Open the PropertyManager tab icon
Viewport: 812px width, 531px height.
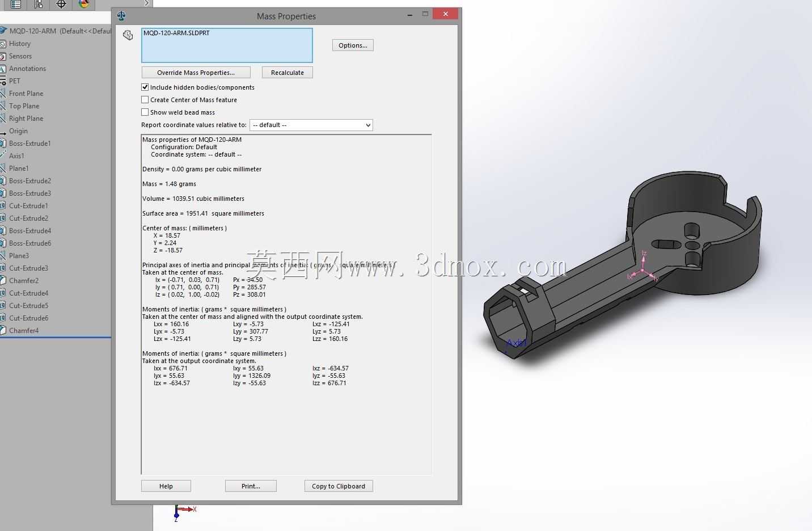point(16,4)
